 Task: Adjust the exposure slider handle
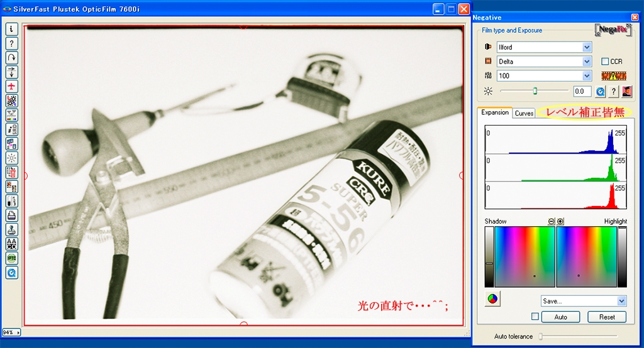[535, 90]
